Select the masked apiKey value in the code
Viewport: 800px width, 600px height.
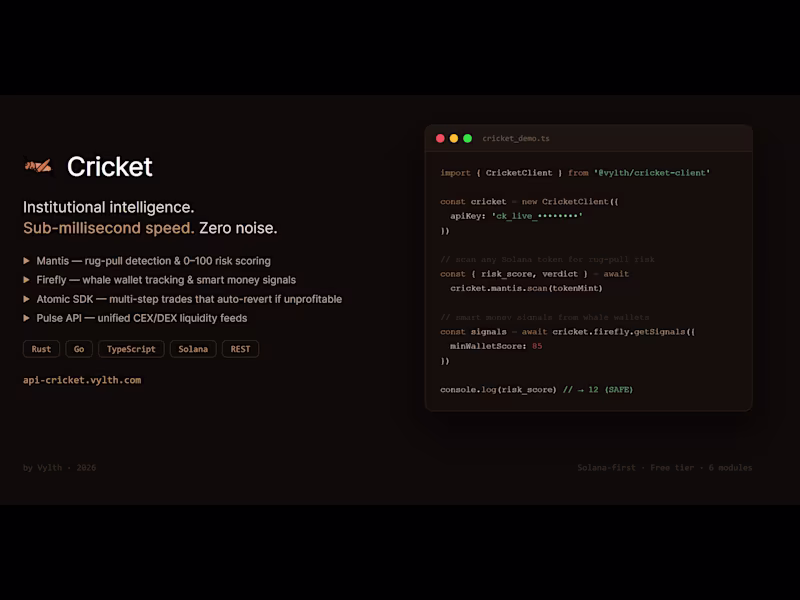click(535, 215)
